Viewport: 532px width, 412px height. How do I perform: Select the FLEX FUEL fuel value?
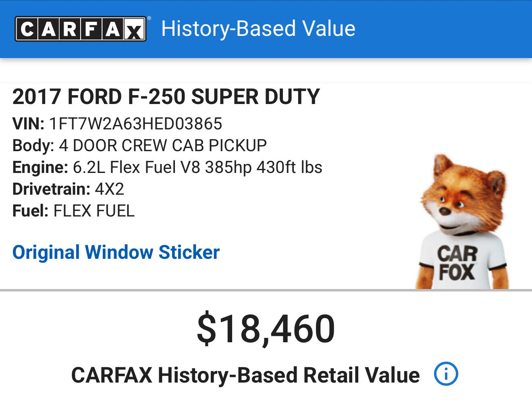click(94, 211)
